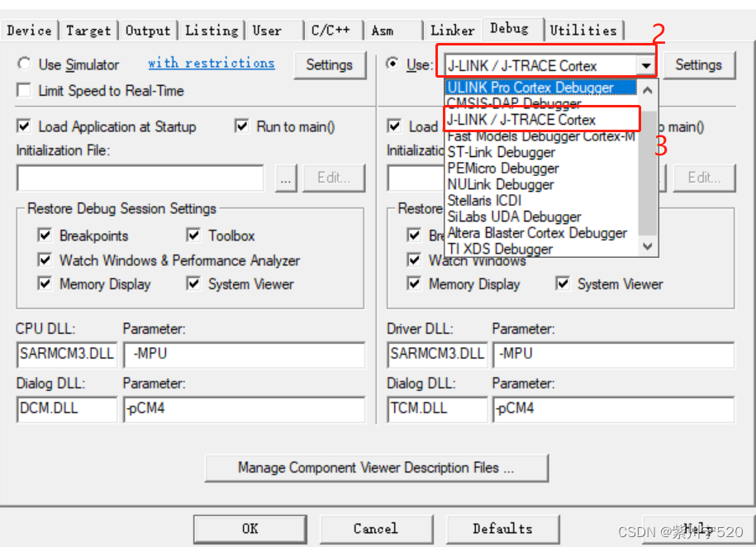Toggle simulator Memory Display checkbox
756x547 pixels.
coord(45,283)
